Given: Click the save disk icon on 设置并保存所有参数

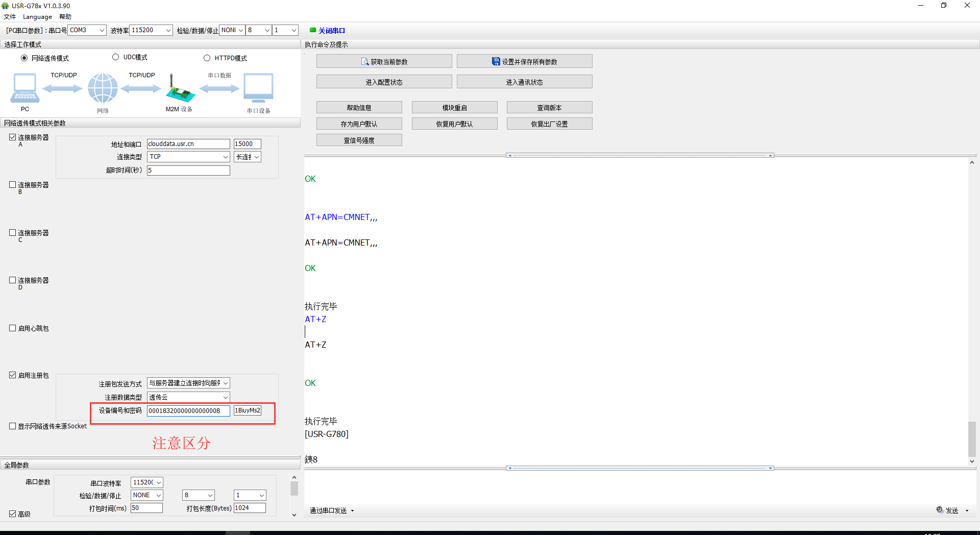Looking at the screenshot, I should click(x=496, y=61).
